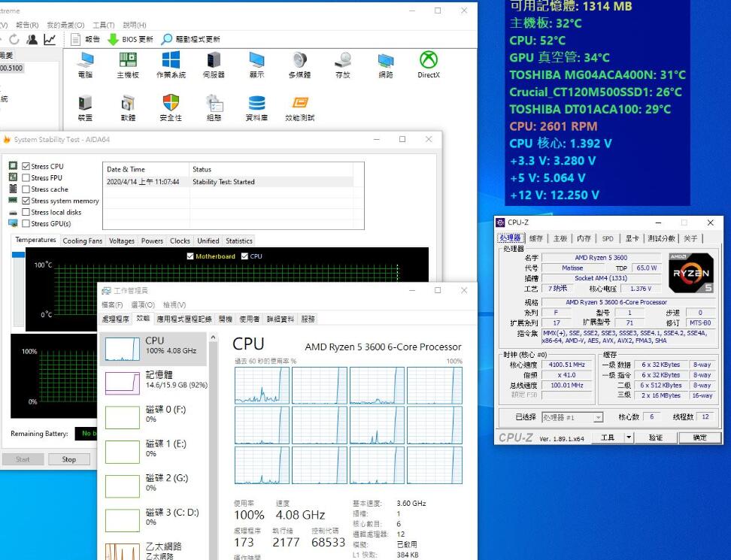Switch to the Clocks tab
Viewport: 731px width, 560px height.
point(180,241)
